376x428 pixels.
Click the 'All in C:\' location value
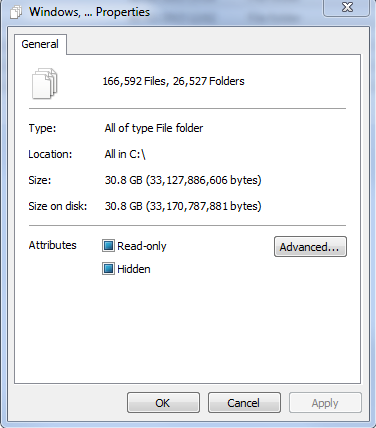click(125, 154)
